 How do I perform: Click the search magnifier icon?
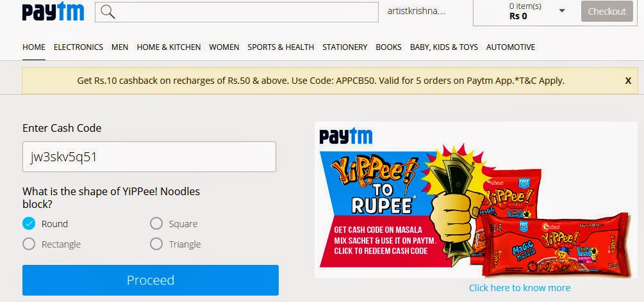click(108, 12)
